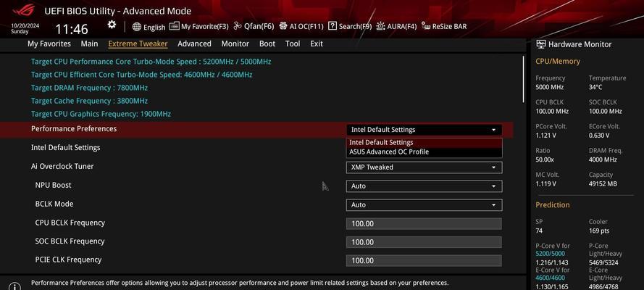Click Target DRAM Frequency : 7800MHz text
644x290 pixels.
click(x=90, y=88)
